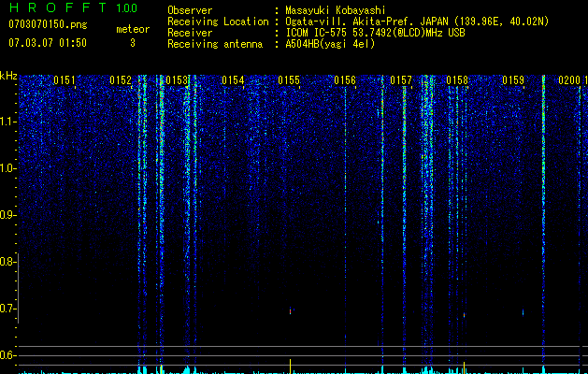
Task: Click the Receiving antenna field label
Action: 215,44
